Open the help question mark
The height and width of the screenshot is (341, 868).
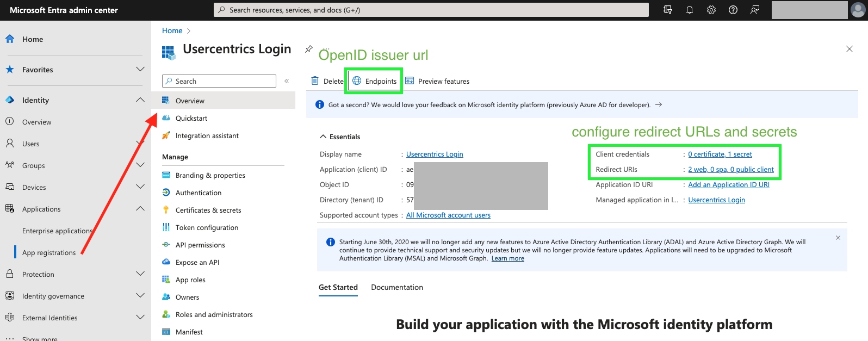[733, 10]
